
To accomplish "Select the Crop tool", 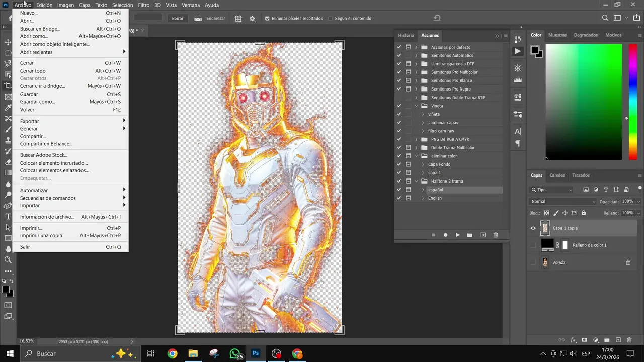I will point(8,85).
